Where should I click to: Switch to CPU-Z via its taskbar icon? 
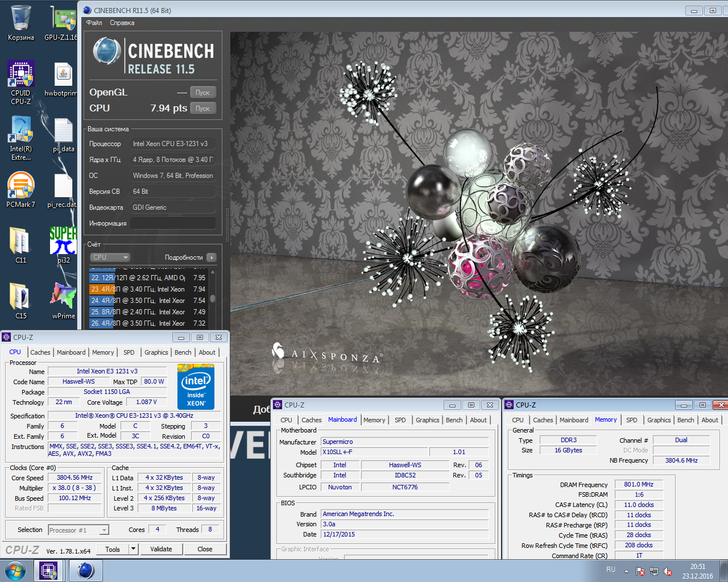(x=48, y=571)
